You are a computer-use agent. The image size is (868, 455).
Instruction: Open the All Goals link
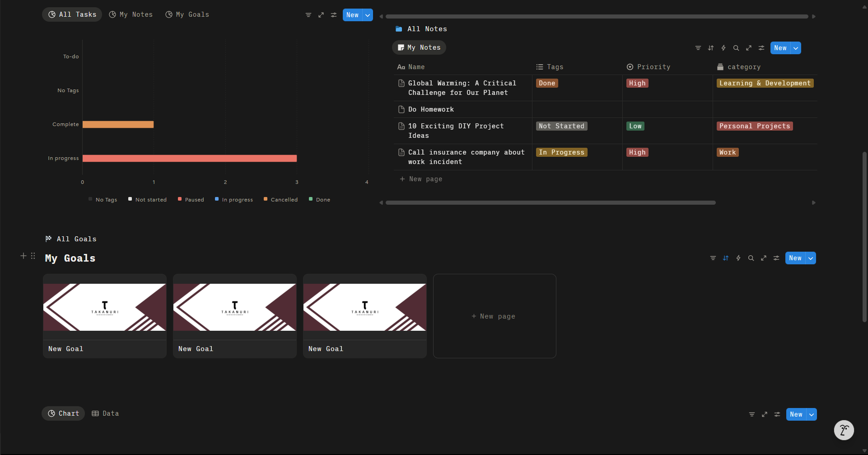point(71,239)
